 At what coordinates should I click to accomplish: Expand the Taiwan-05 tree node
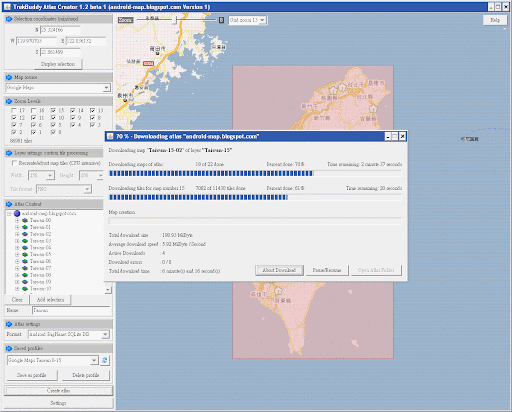click(x=17, y=254)
